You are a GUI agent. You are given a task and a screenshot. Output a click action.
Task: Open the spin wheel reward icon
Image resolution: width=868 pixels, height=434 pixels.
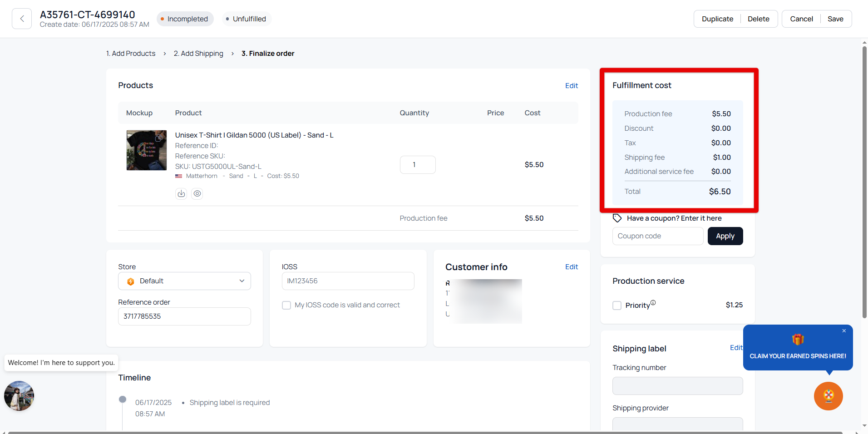[x=828, y=396]
